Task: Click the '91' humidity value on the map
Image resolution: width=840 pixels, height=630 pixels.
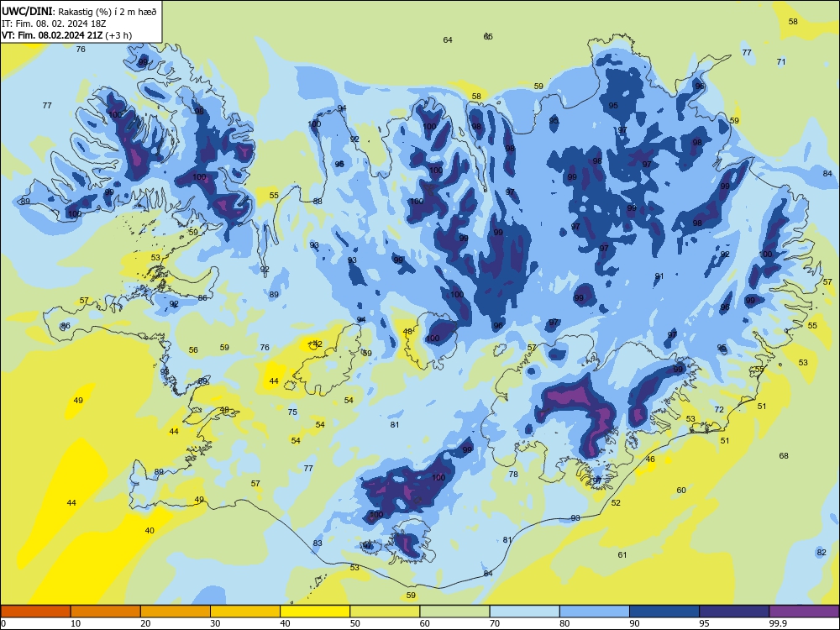Action: pyautogui.click(x=659, y=276)
